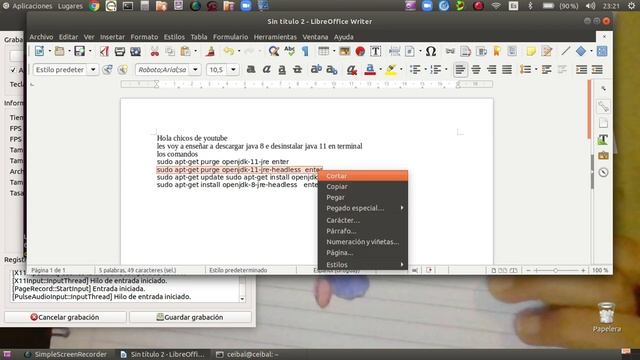Apply bold formatting
Viewport: 640px width, 360px height.
[x=251, y=70]
